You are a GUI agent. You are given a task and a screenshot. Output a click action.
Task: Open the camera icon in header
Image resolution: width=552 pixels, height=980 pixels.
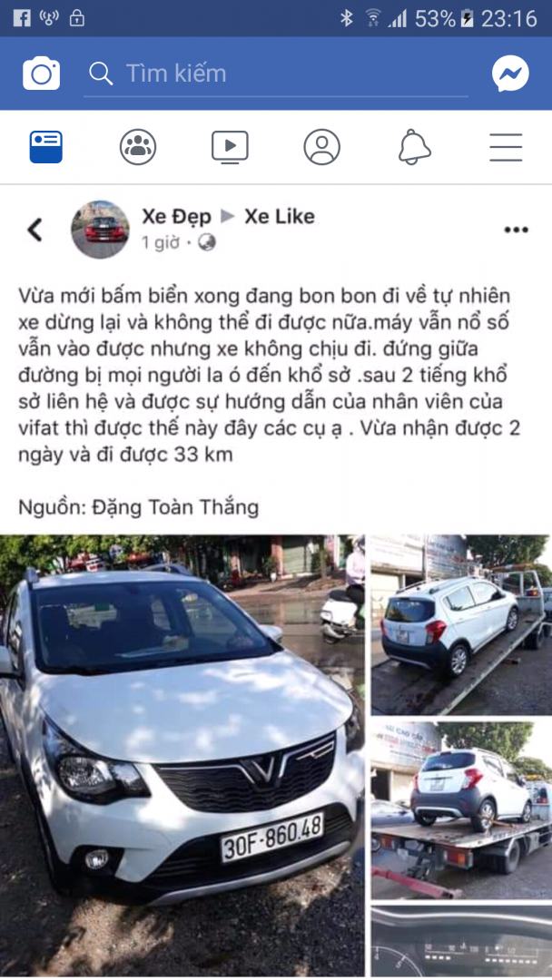[41, 73]
